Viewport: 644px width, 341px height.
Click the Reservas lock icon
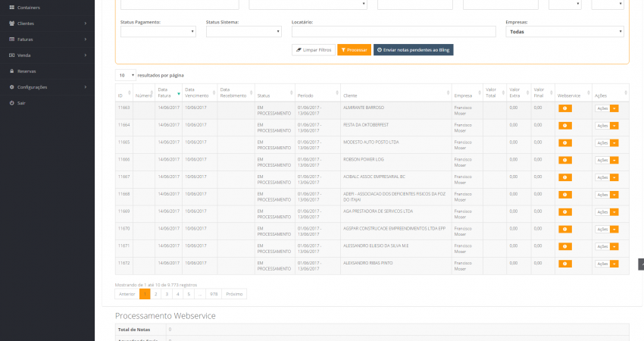pyautogui.click(x=11, y=71)
